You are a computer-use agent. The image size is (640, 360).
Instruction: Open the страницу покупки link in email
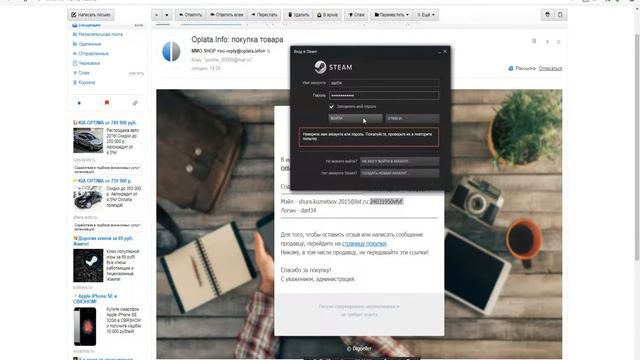pos(364,244)
